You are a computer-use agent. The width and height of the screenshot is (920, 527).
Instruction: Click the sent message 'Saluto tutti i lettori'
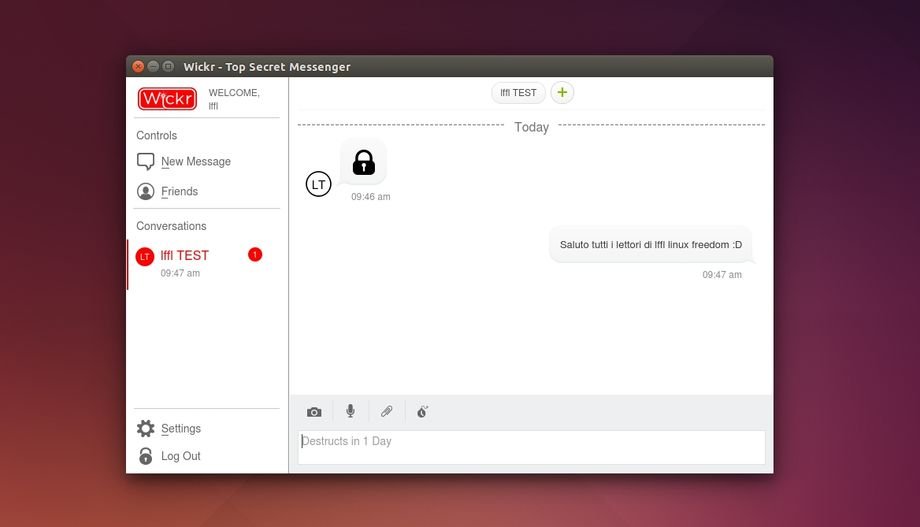click(651, 245)
